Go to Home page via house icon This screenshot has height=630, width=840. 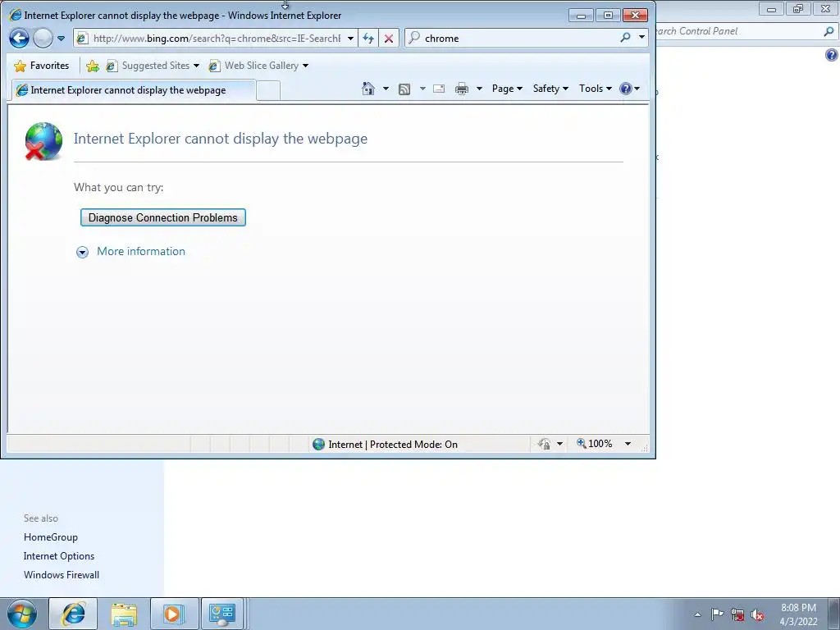click(368, 89)
